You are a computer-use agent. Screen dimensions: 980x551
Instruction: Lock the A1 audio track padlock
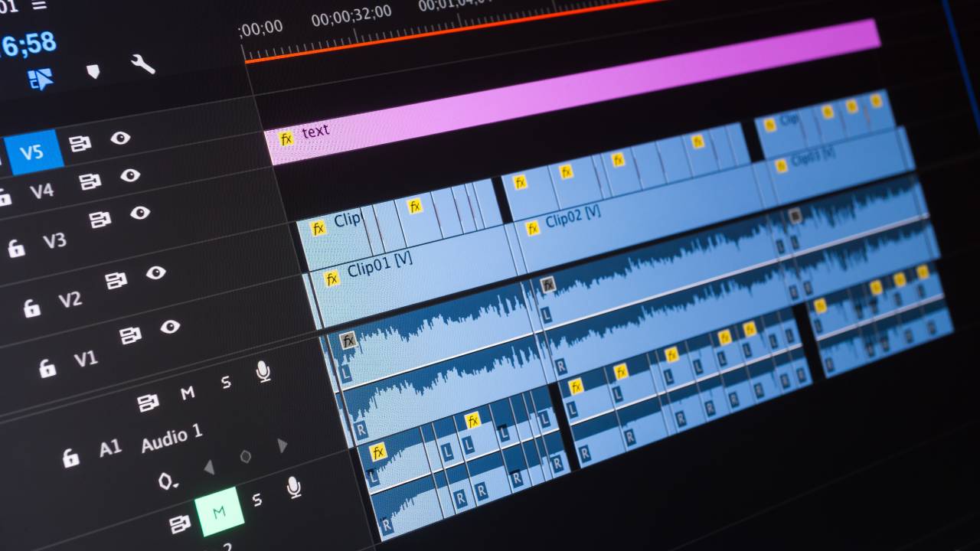tap(70, 458)
